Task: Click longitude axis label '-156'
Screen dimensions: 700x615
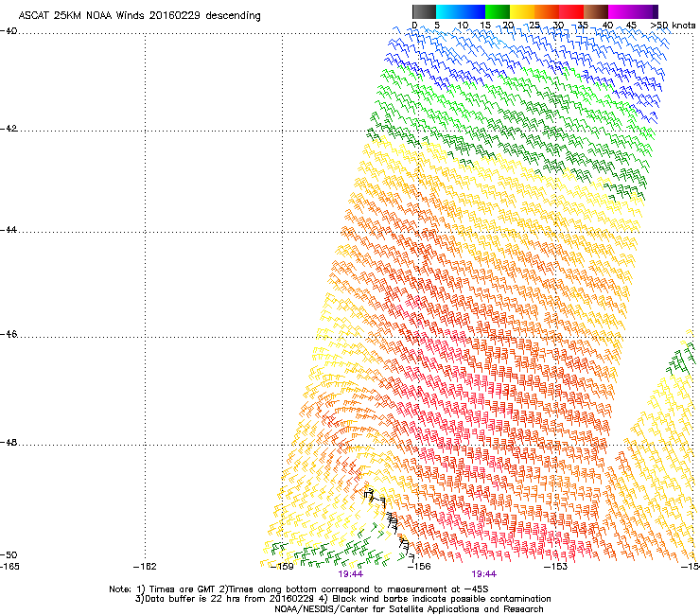Action: click(x=419, y=567)
